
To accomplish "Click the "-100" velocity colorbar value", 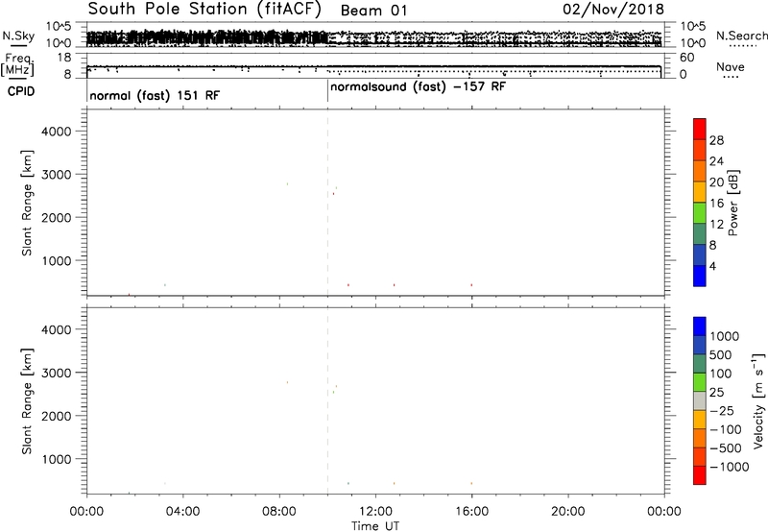I will pyautogui.click(x=725, y=429).
